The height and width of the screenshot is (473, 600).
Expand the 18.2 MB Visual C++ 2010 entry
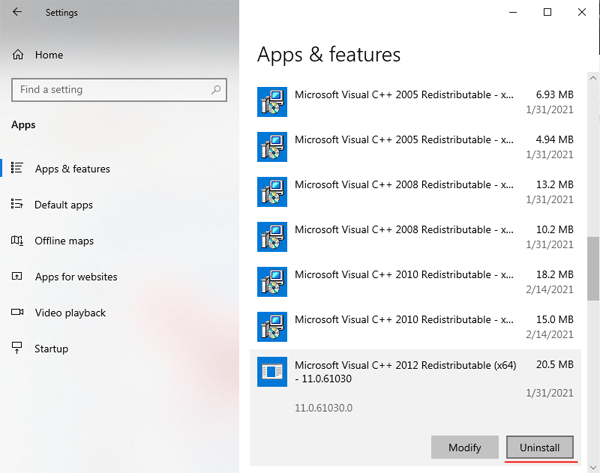point(416,282)
